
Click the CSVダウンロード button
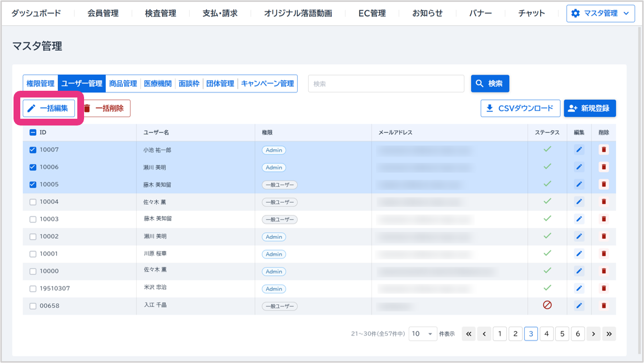(x=520, y=108)
